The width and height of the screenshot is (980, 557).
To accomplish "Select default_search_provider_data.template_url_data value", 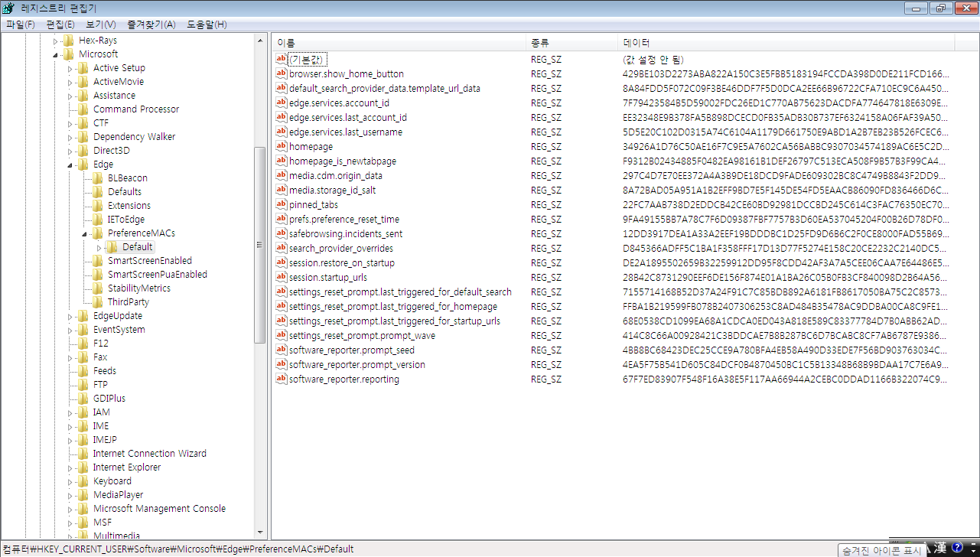I will click(x=384, y=88).
